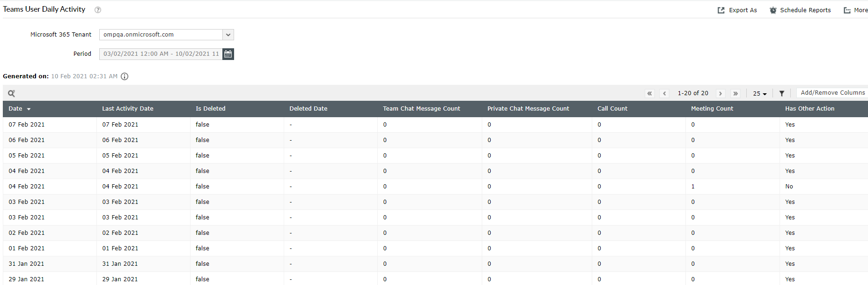Click Add/Remove Columns button
The width and height of the screenshot is (868, 285).
832,93
